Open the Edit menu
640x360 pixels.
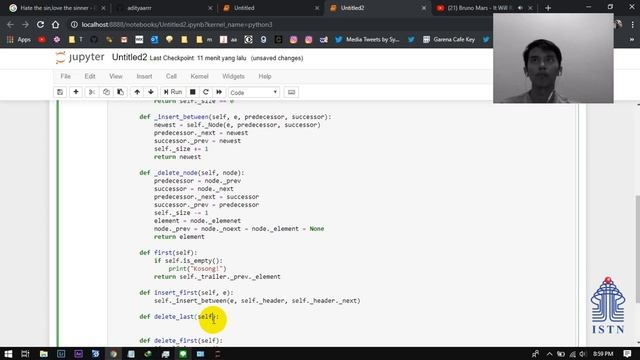[90, 76]
